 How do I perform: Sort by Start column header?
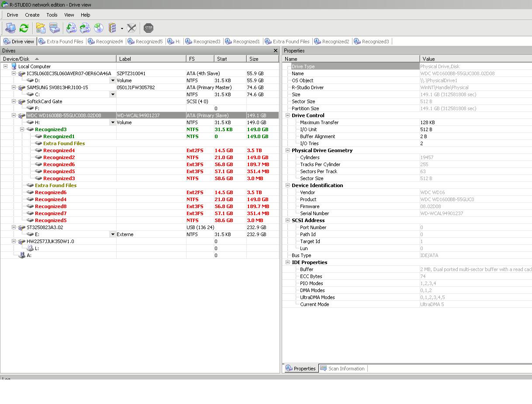click(230, 59)
